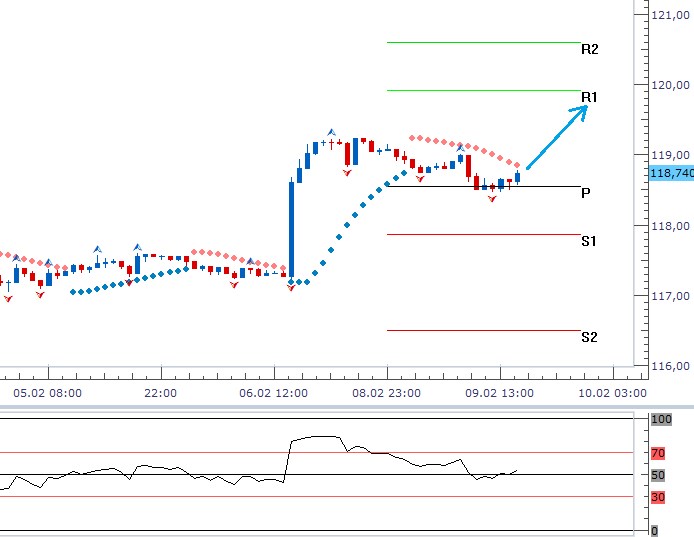Viewport: 694px width, 537px height.
Task: Select the R1 resistance label
Action: tap(589, 97)
